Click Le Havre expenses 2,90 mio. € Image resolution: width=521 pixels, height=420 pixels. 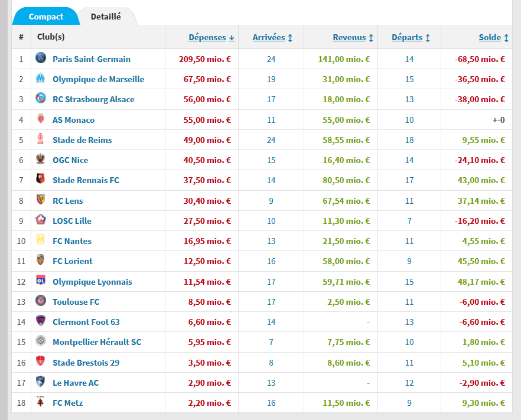pos(209,383)
